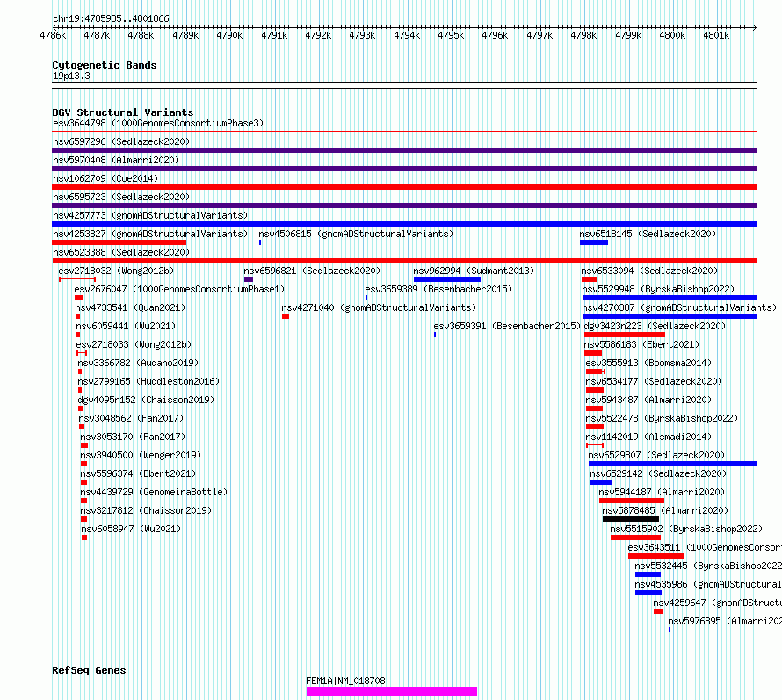Click the esv3644798 (1000GenomesConsortiumPhase3) variant label
This screenshot has height=700, width=782.
click(158, 123)
